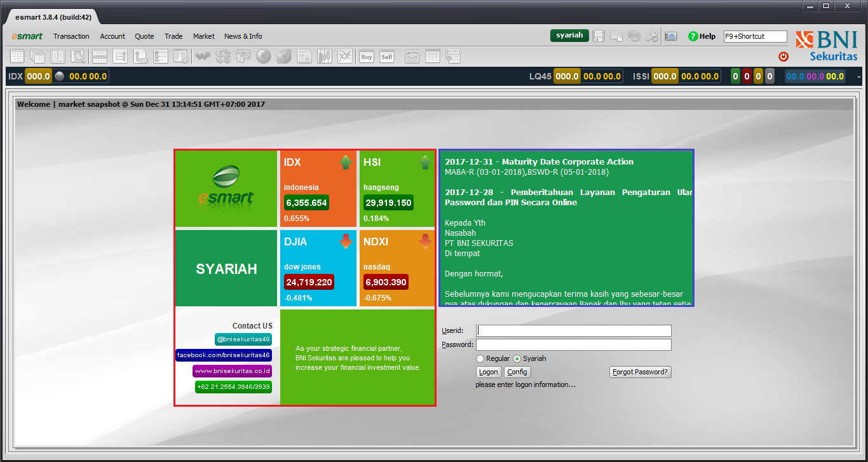Click the green 0 counter in ticker
The width and height of the screenshot is (868, 462).
[735, 76]
